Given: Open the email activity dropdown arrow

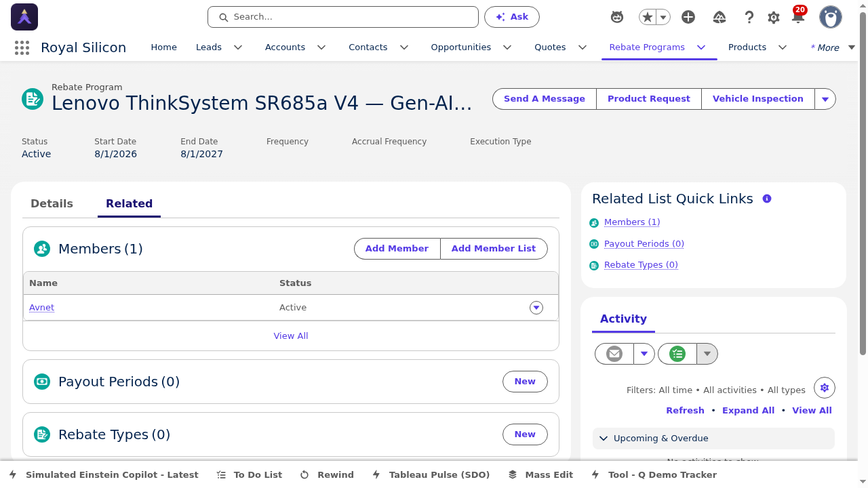Looking at the screenshot, I should 644,354.
